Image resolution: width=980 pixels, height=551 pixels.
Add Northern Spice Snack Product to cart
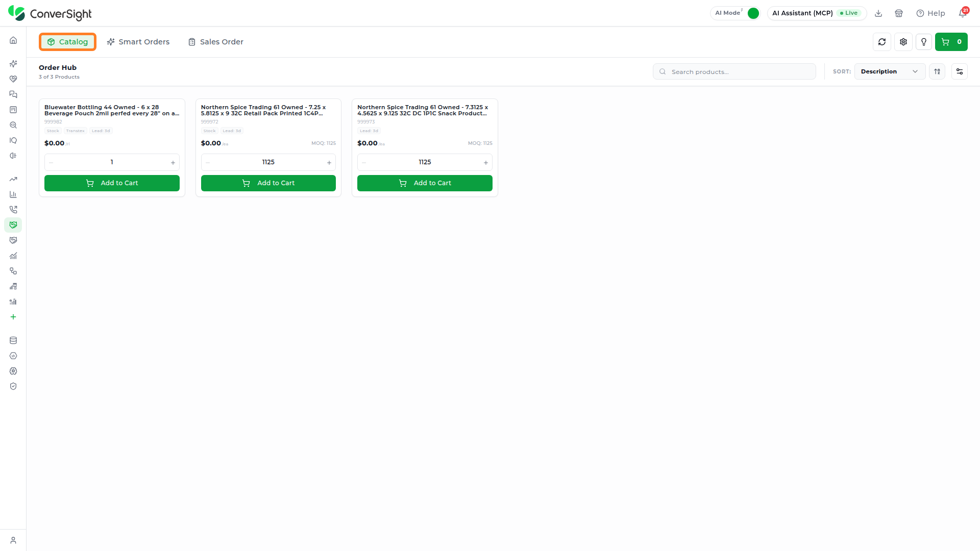pyautogui.click(x=425, y=183)
